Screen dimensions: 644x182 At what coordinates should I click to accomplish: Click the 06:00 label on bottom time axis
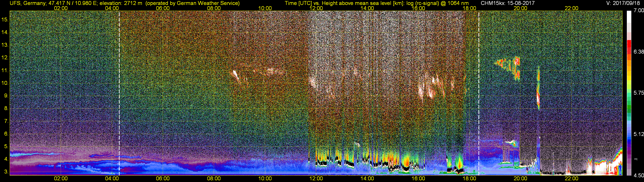tap(163, 179)
